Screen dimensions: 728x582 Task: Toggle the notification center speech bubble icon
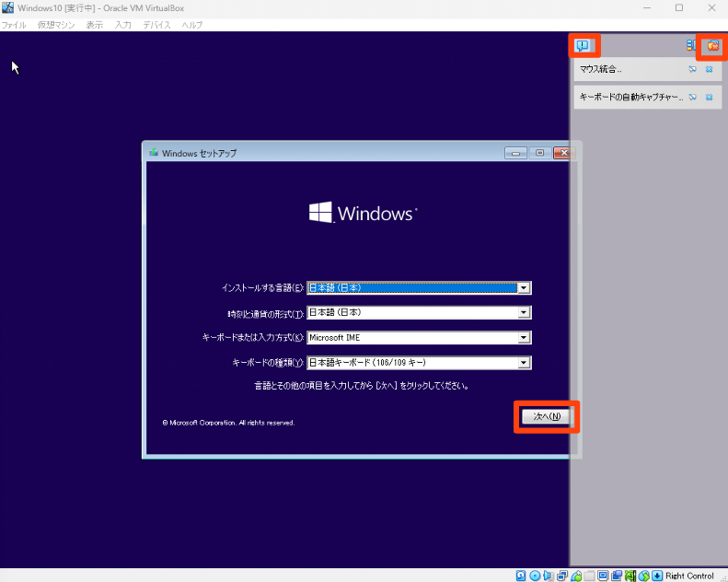pyautogui.click(x=583, y=45)
